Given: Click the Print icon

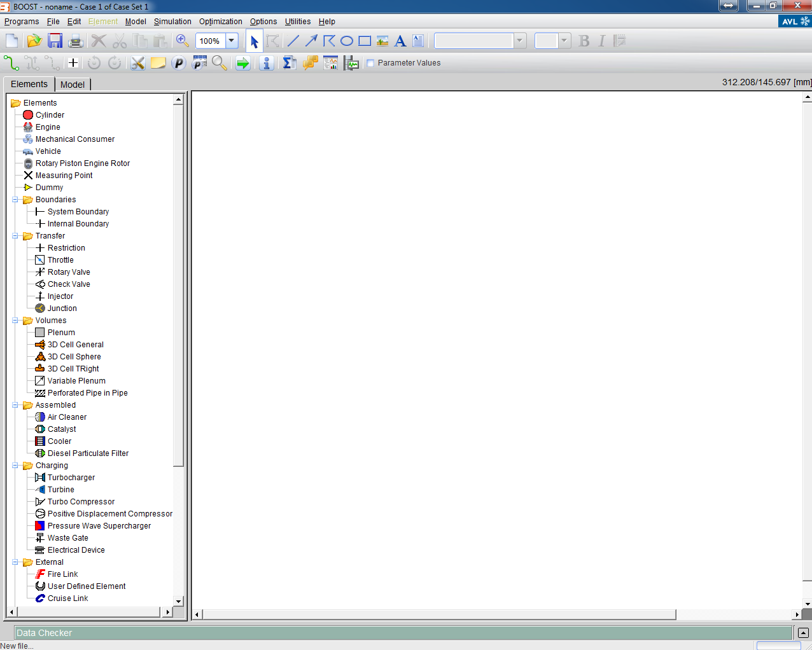Looking at the screenshot, I should (x=76, y=41).
